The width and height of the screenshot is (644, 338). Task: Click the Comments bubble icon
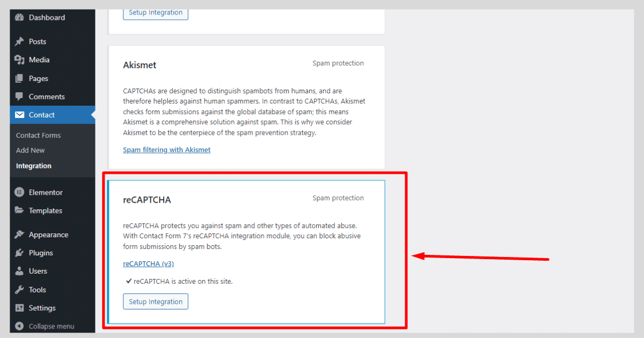[20, 97]
